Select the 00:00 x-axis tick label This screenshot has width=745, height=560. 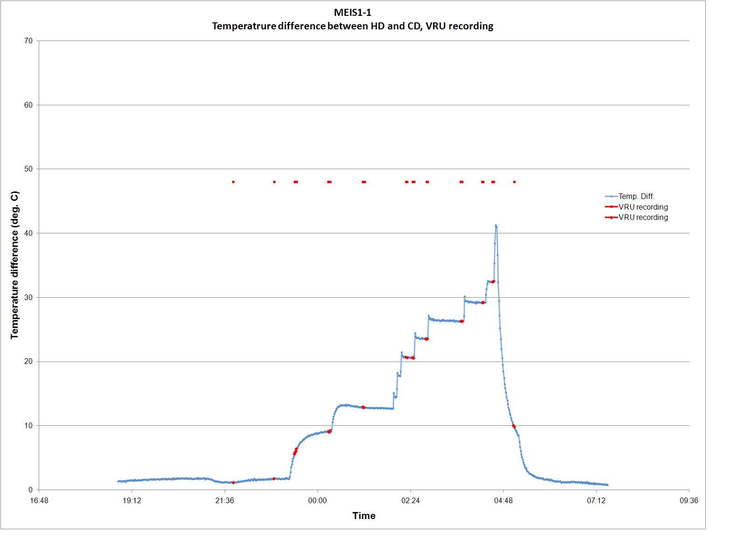coord(317,500)
